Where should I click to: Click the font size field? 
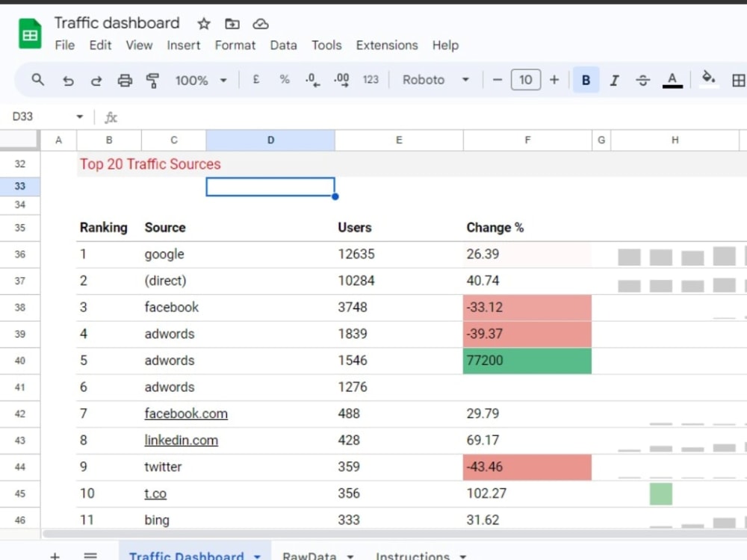[525, 80]
